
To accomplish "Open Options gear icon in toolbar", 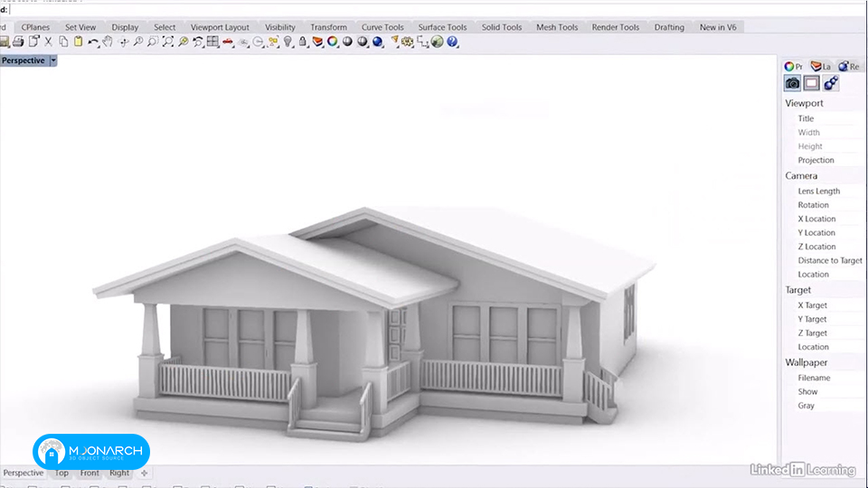I will 408,42.
